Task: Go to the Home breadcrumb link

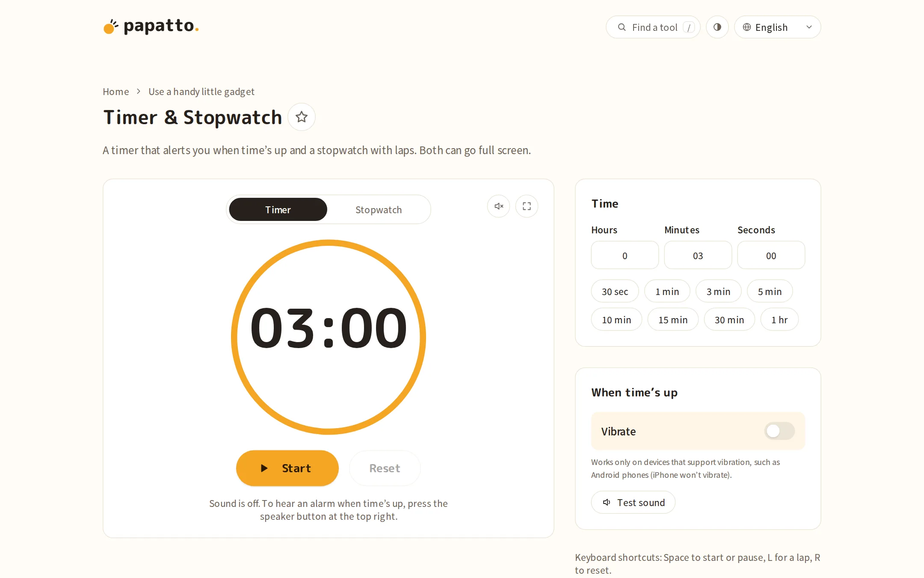Action: (x=115, y=92)
